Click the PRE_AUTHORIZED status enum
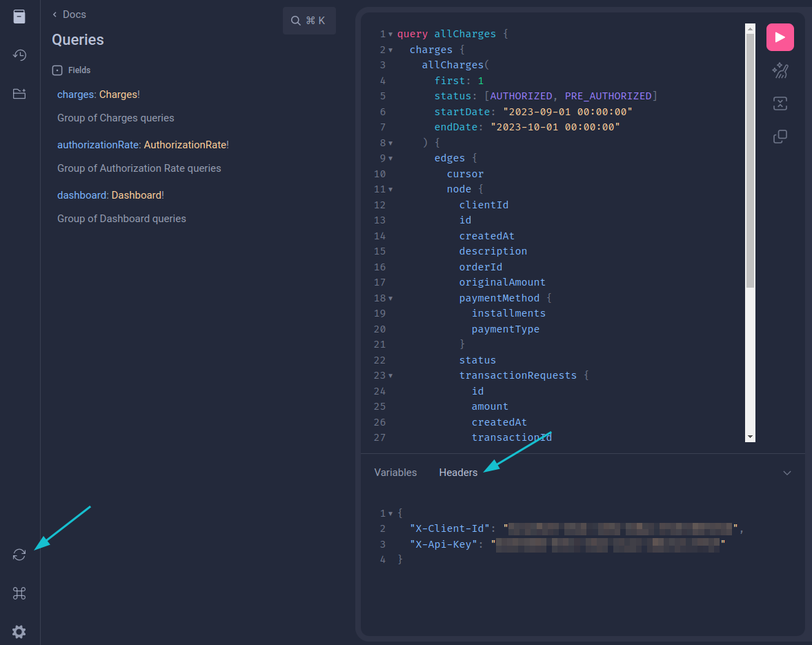This screenshot has width=812, height=645. (x=608, y=97)
